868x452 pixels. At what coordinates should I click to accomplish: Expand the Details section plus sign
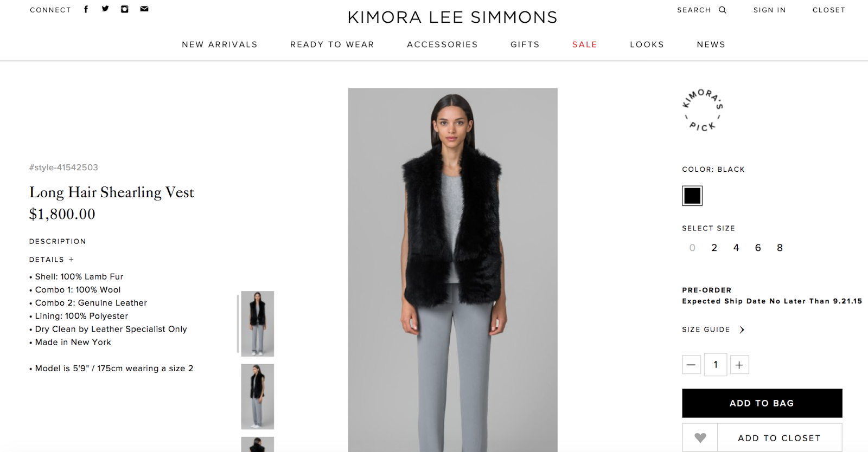tap(71, 260)
